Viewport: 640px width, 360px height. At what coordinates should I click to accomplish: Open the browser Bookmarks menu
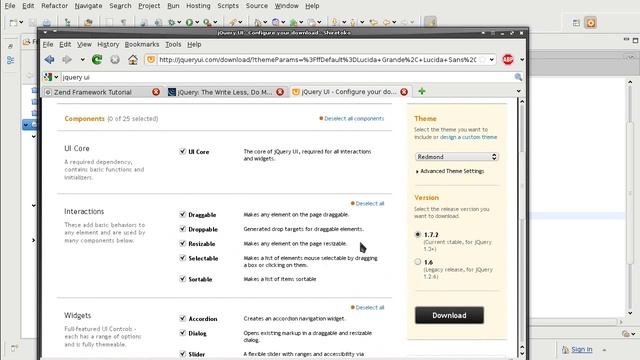(x=142, y=44)
